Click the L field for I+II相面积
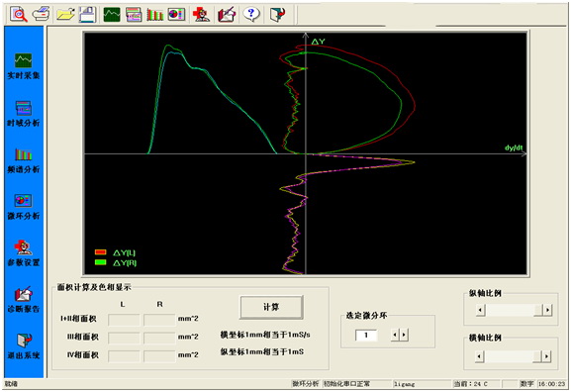The width and height of the screenshot is (571, 392). [x=124, y=320]
